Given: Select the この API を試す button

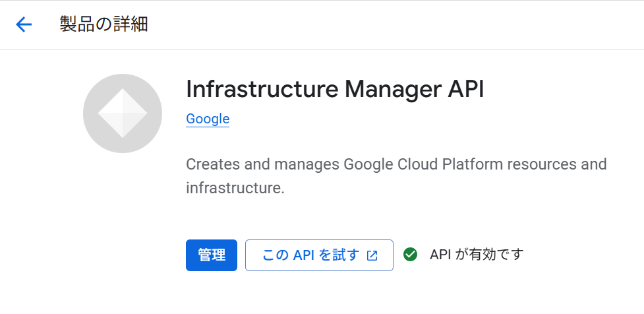Looking at the screenshot, I should pyautogui.click(x=319, y=255).
